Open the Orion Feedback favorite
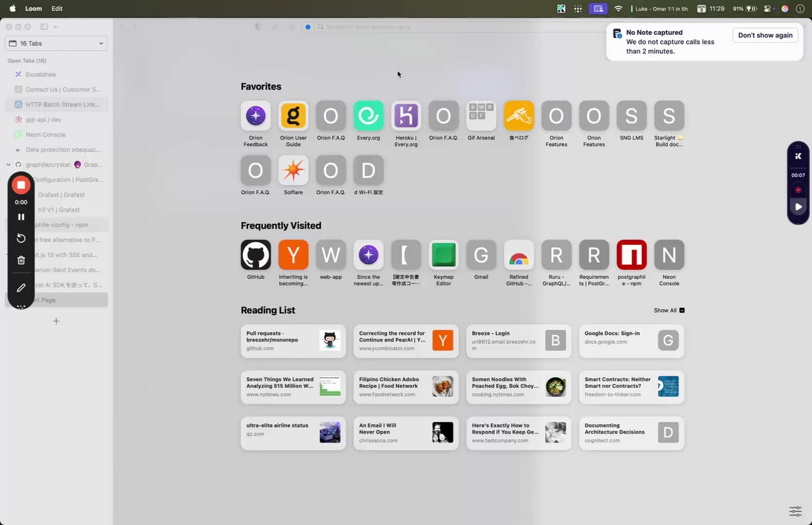The height and width of the screenshot is (525, 812). click(x=256, y=124)
